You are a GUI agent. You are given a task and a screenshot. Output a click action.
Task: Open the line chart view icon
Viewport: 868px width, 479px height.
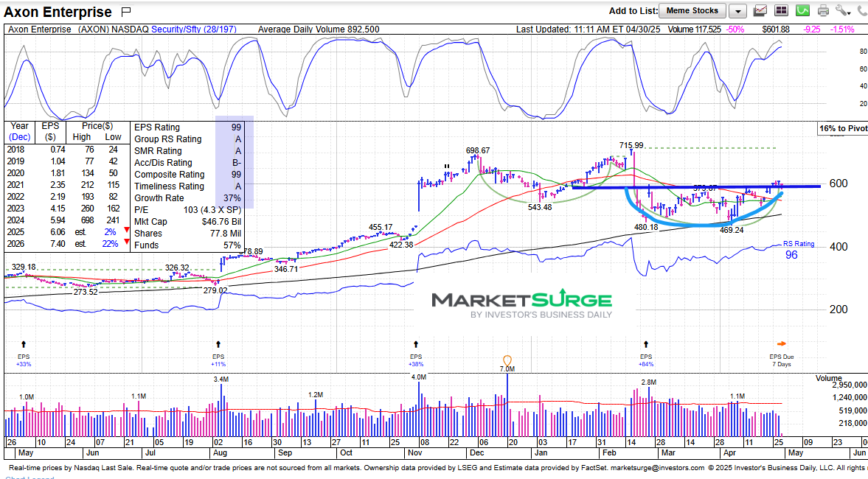(x=760, y=10)
